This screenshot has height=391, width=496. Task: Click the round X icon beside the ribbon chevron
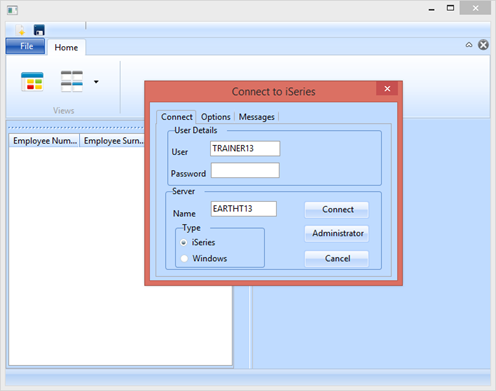tap(483, 45)
